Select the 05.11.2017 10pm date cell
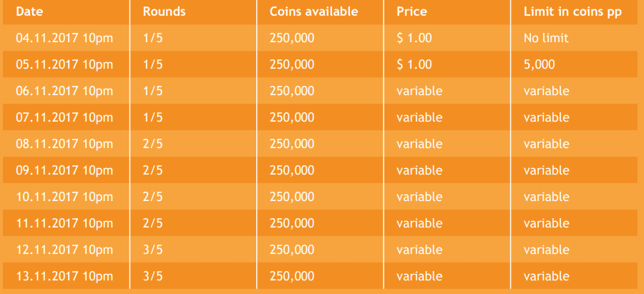The height and width of the screenshot is (294, 644). (64, 64)
